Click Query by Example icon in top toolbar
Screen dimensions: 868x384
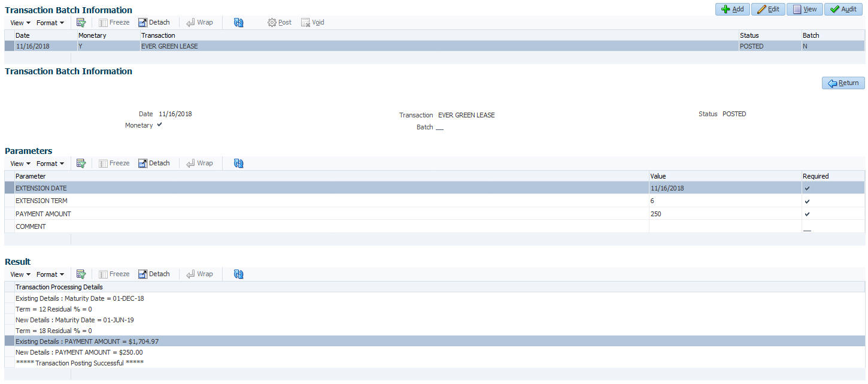click(81, 23)
